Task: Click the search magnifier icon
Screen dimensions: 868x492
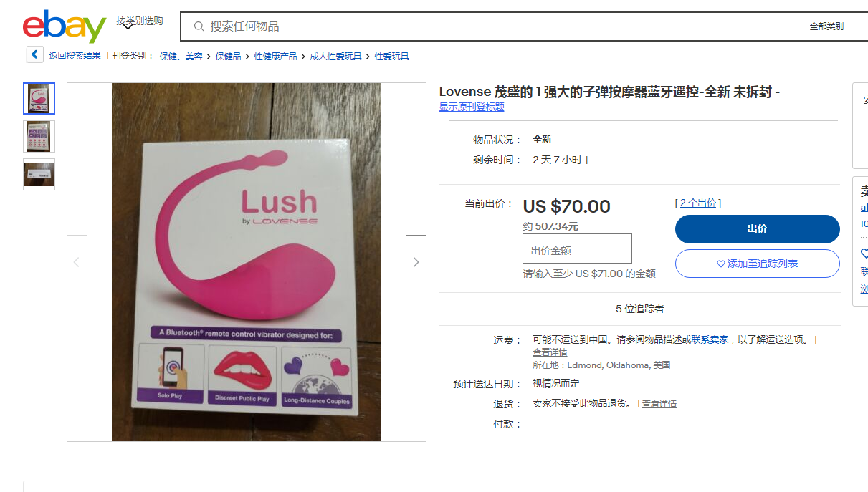Action: [199, 26]
